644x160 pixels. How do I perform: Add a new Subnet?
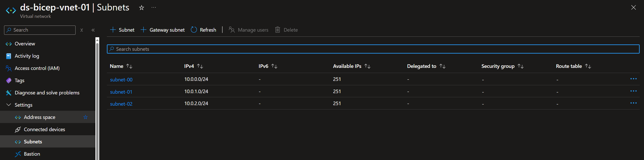(x=122, y=30)
